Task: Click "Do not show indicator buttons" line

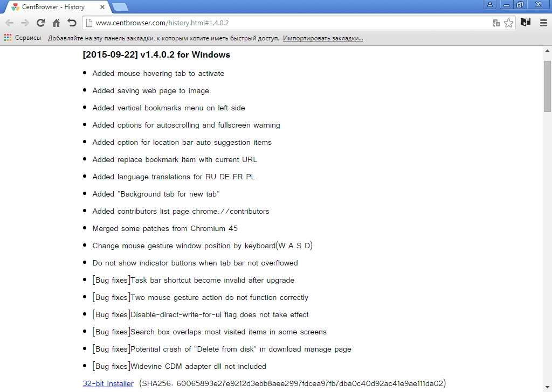Action: (x=195, y=263)
